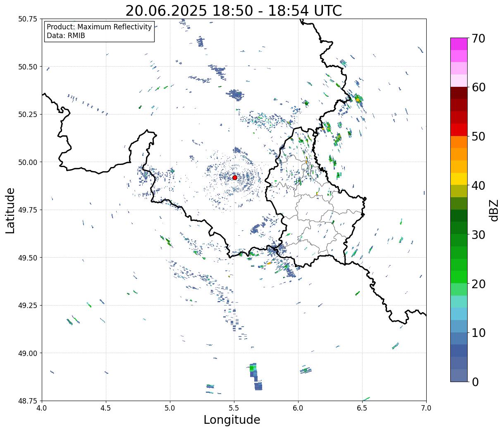Viewport: 504px width, 430px height.
Task: Click the colorbar tick label 30
Action: 478,234
